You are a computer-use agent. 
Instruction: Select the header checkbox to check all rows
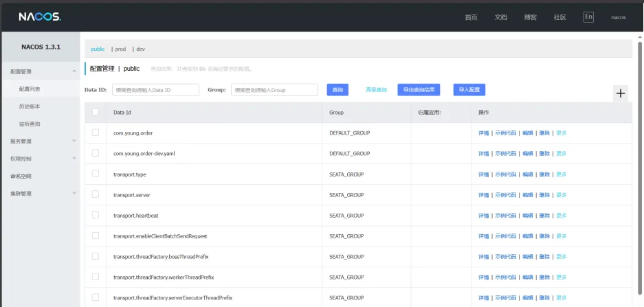click(x=96, y=112)
